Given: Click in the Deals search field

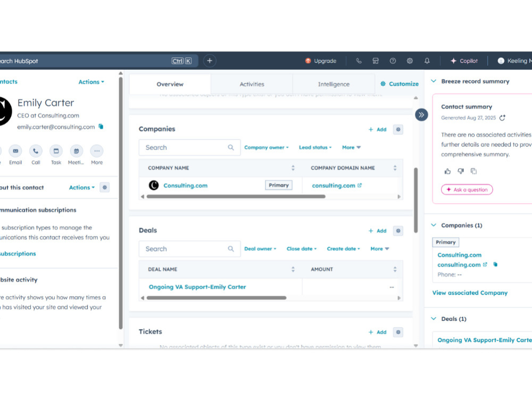Looking at the screenshot, I should tap(190, 248).
